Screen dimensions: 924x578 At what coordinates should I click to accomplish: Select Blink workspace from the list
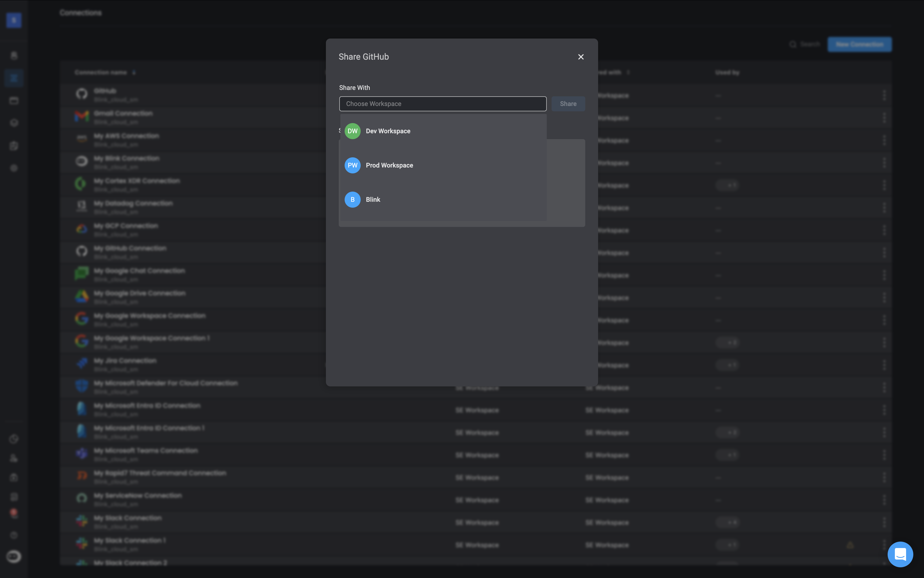tap(443, 200)
